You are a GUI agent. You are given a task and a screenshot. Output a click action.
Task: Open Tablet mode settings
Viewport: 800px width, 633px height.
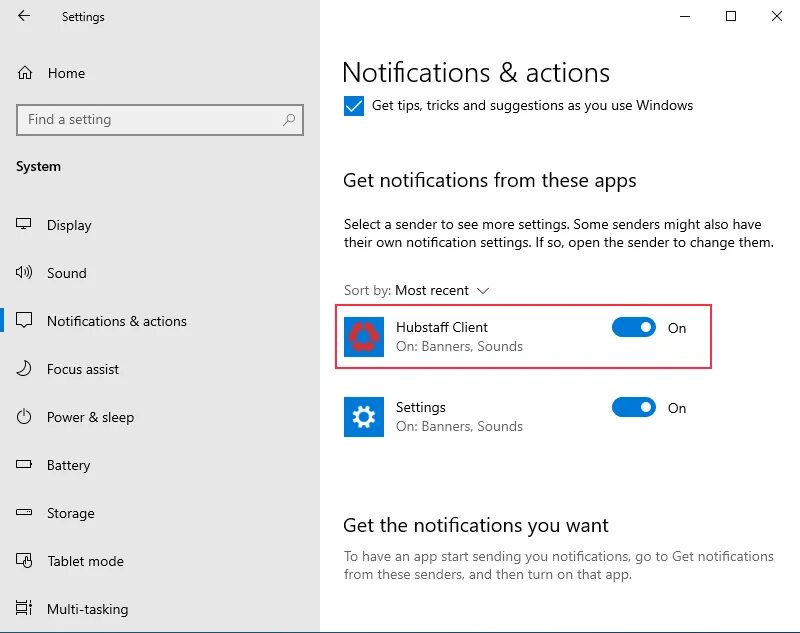[160, 561]
